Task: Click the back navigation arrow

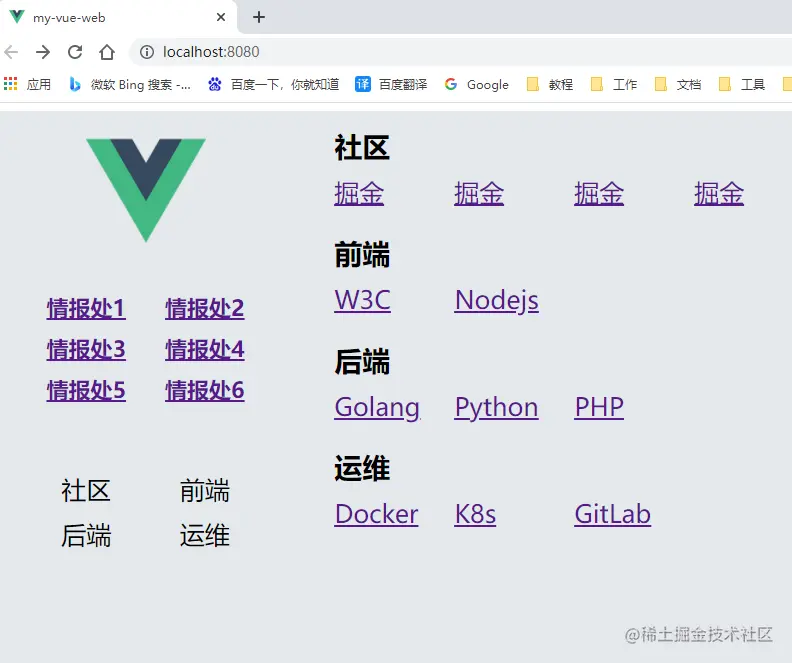Action: point(11,52)
